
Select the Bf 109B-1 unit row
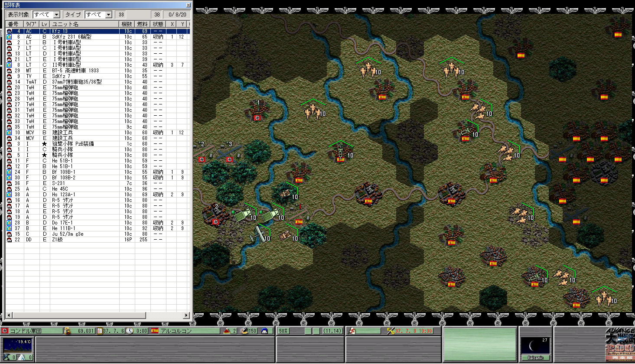coord(98,172)
